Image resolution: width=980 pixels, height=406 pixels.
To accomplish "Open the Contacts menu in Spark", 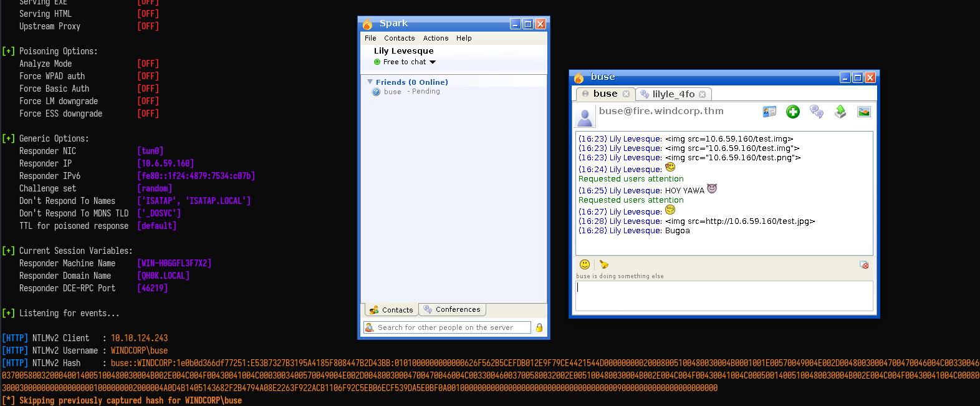I will [399, 38].
